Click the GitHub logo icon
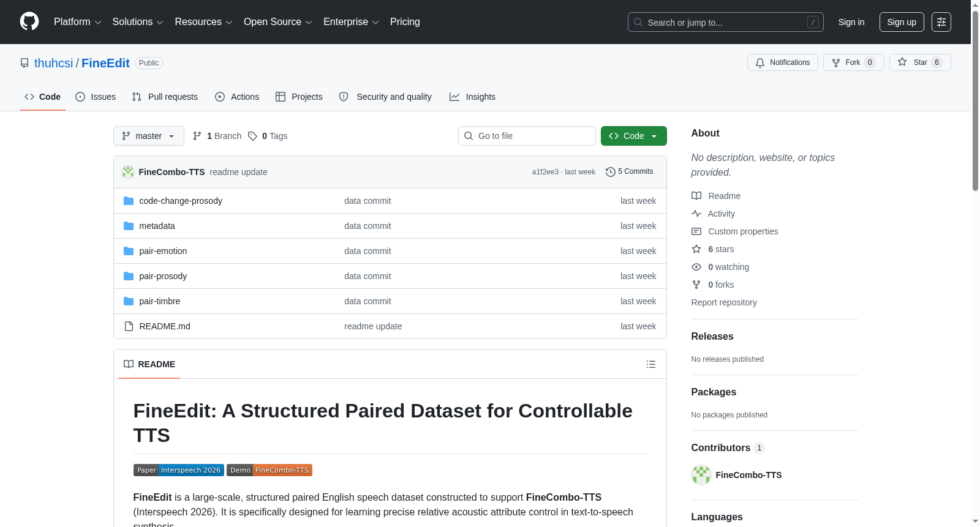This screenshot has height=527, width=980. coord(29,21)
